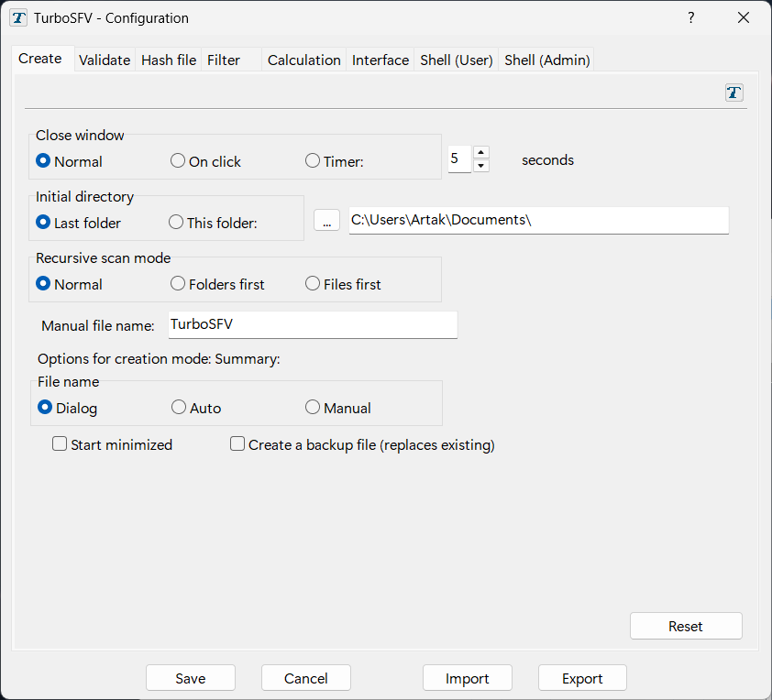The width and height of the screenshot is (772, 700).
Task: Switch to the Validate tab
Action: (105, 60)
